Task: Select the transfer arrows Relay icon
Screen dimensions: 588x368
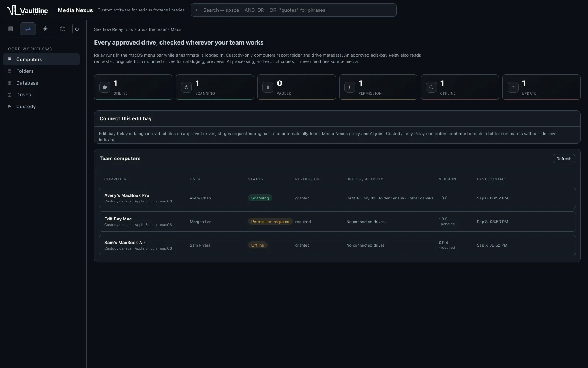Action: tap(28, 29)
